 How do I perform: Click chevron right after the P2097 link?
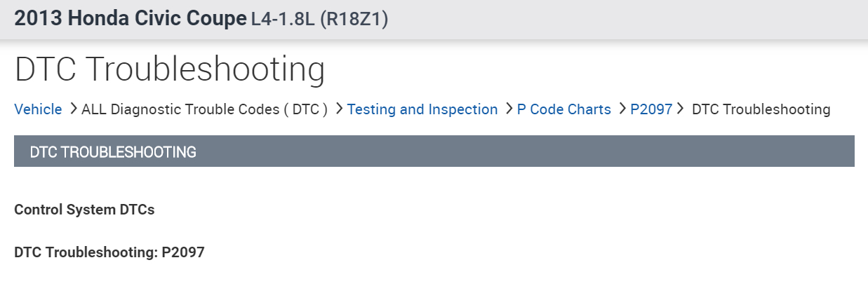pyautogui.click(x=680, y=109)
